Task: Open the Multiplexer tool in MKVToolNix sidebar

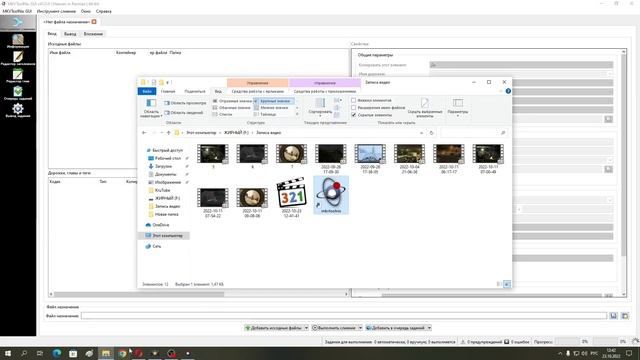Action: (18, 22)
